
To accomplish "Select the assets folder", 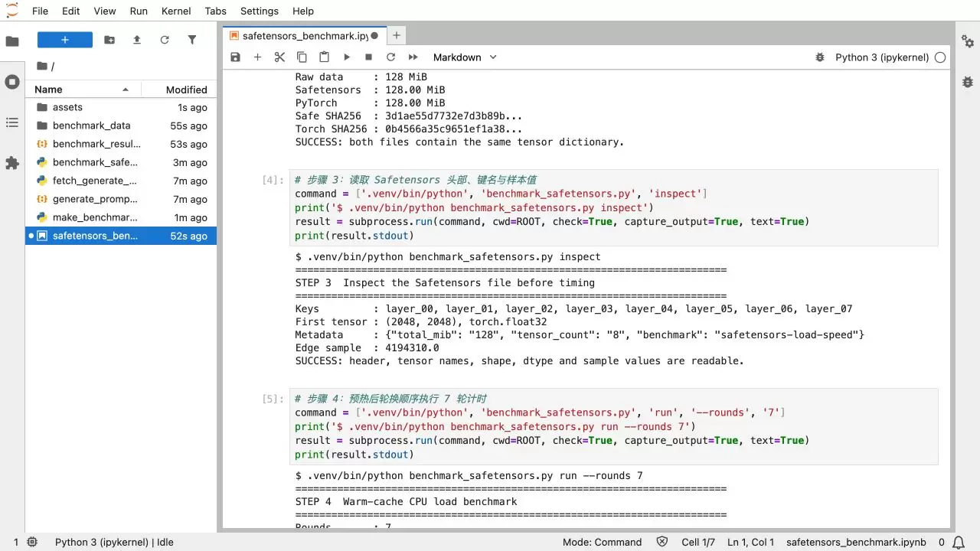I will (121, 107).
